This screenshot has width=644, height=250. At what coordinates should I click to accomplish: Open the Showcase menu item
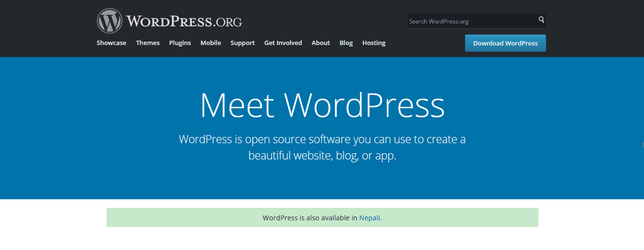coord(111,43)
